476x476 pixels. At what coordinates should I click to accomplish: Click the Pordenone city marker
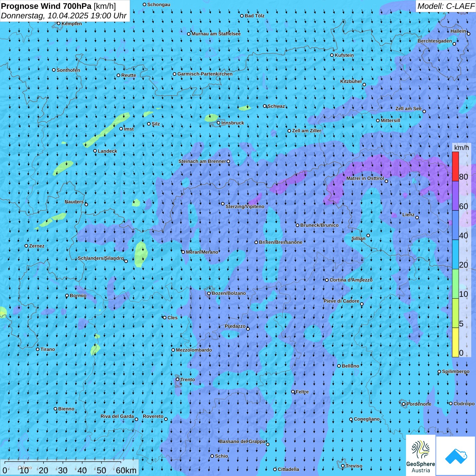(404, 404)
